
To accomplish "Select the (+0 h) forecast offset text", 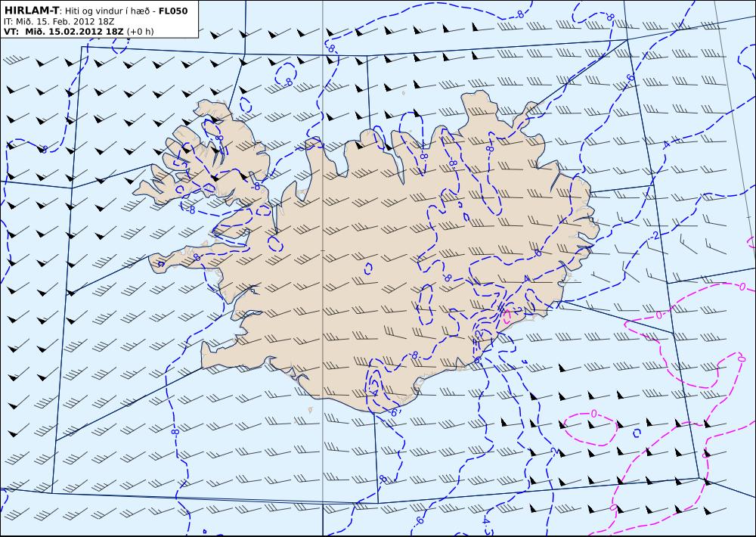I will [x=141, y=31].
